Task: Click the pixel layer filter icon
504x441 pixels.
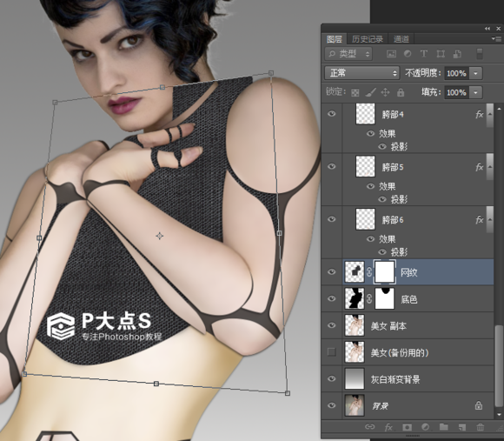Action: point(391,54)
